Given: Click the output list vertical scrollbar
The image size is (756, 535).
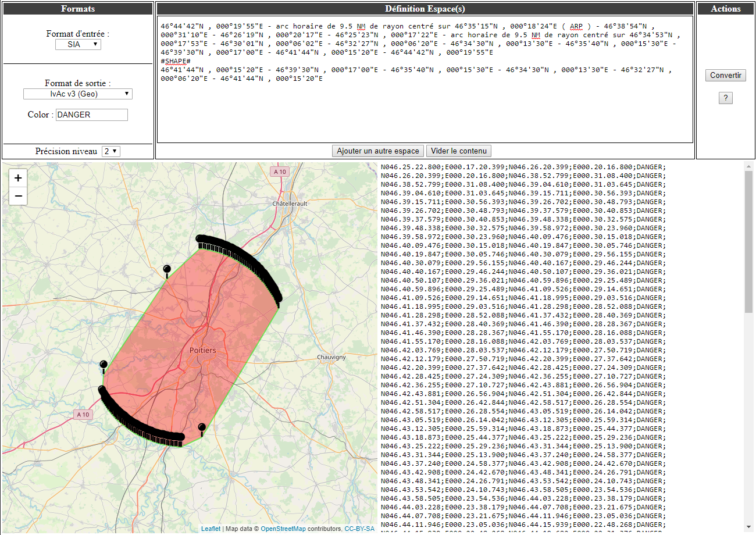Looking at the screenshot, I should pyautogui.click(x=748, y=241).
